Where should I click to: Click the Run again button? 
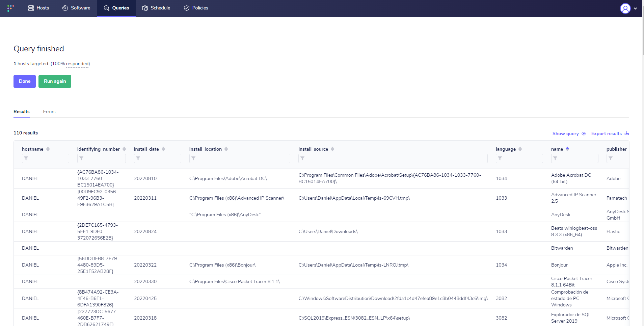(55, 81)
